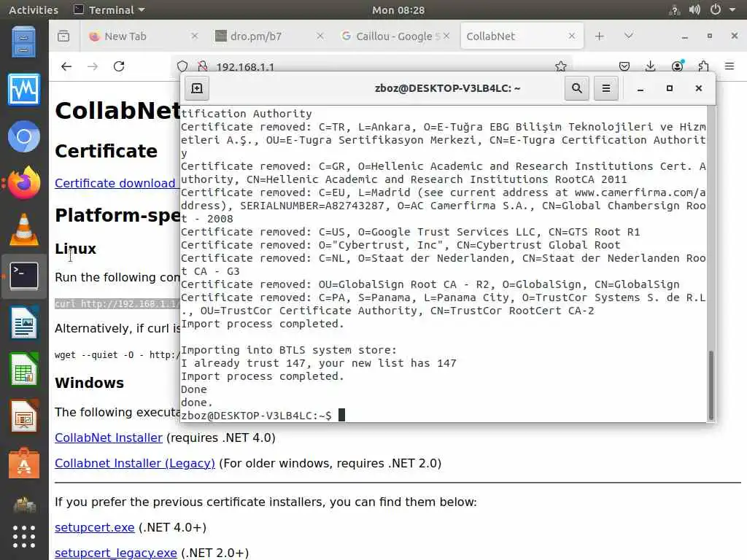747x560 pixels.
Task: Open the system status menu arrow
Action: [x=732, y=9]
